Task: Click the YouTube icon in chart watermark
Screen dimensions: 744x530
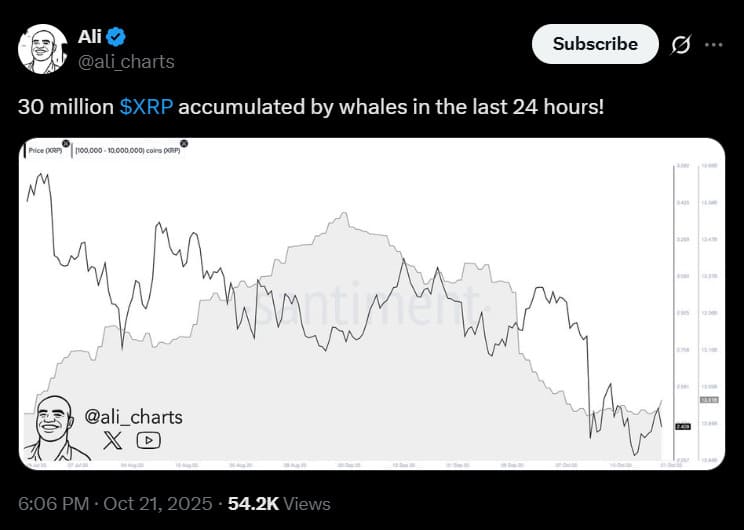Action: coord(147,439)
